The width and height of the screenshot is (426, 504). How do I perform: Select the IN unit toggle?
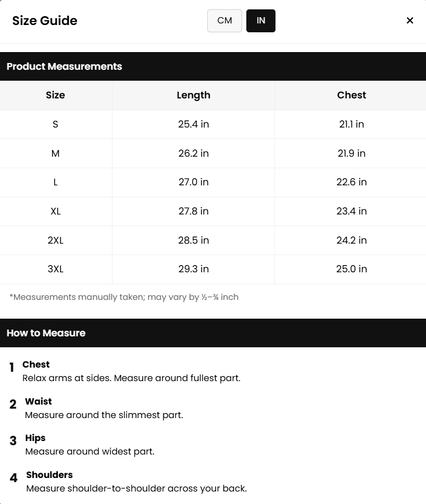point(261,21)
